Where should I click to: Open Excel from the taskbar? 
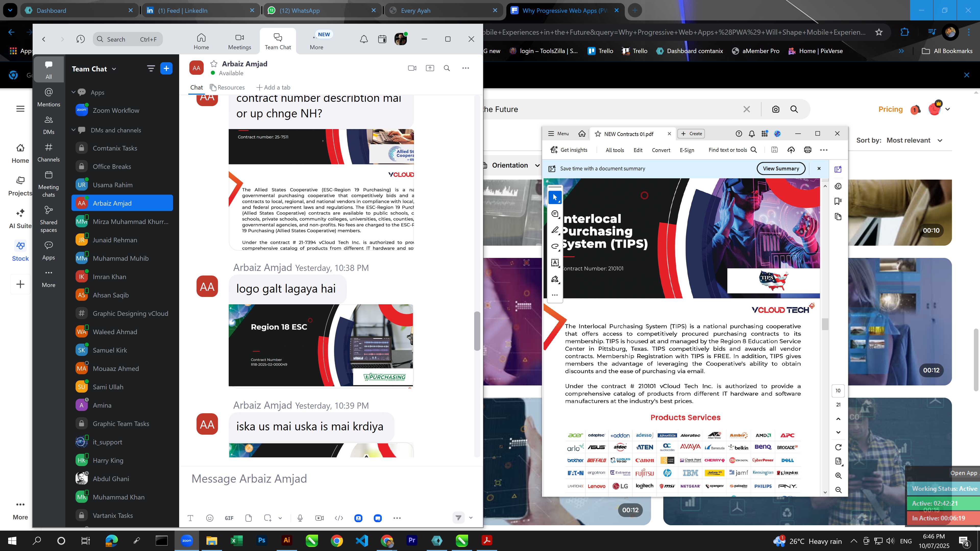click(236, 540)
